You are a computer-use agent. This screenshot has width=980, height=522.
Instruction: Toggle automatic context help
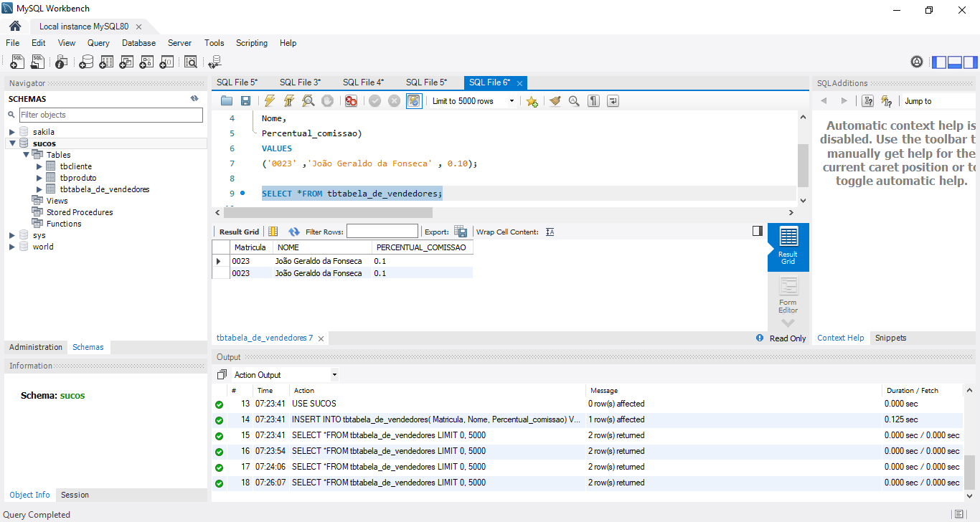(887, 101)
